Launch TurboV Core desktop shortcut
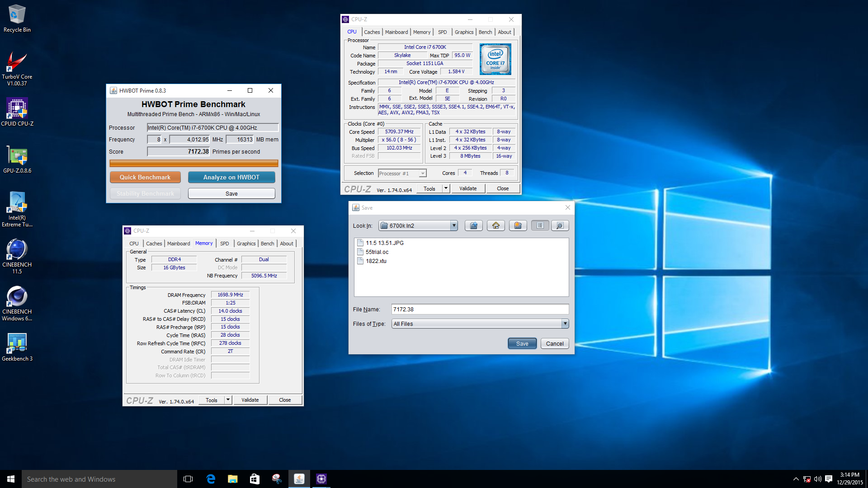 point(17,69)
